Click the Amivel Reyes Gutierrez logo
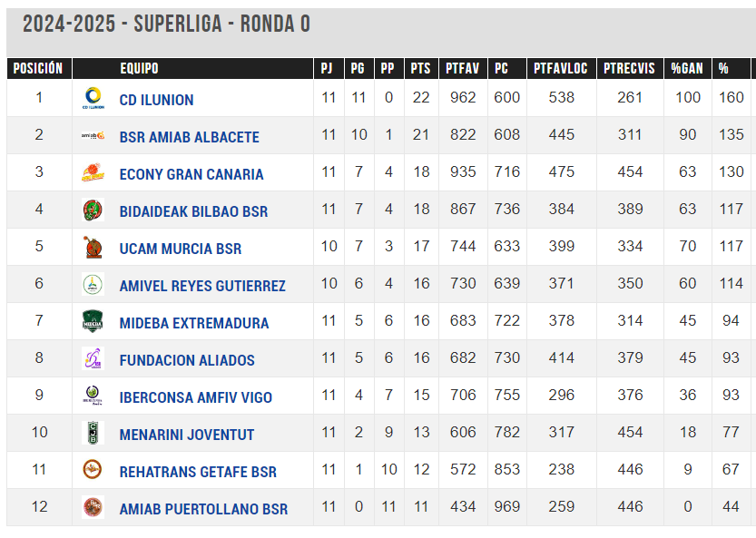Screen dimensions: 756x538 (93, 284)
